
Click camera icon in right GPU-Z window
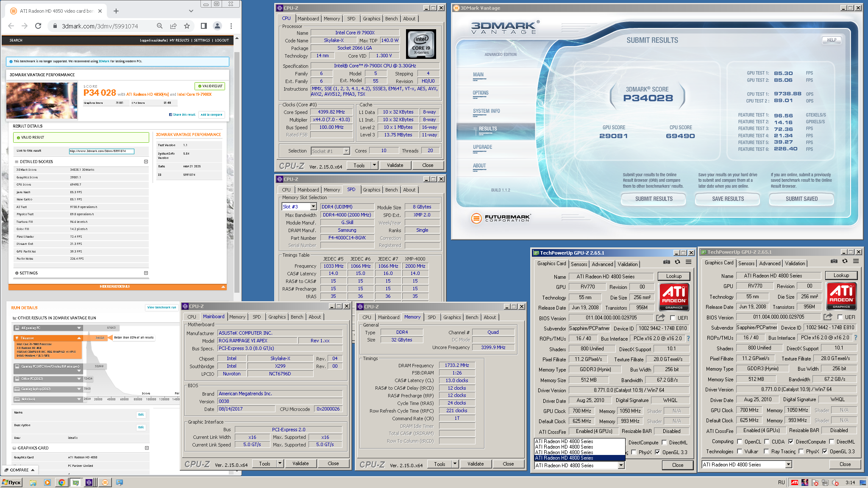click(x=834, y=261)
